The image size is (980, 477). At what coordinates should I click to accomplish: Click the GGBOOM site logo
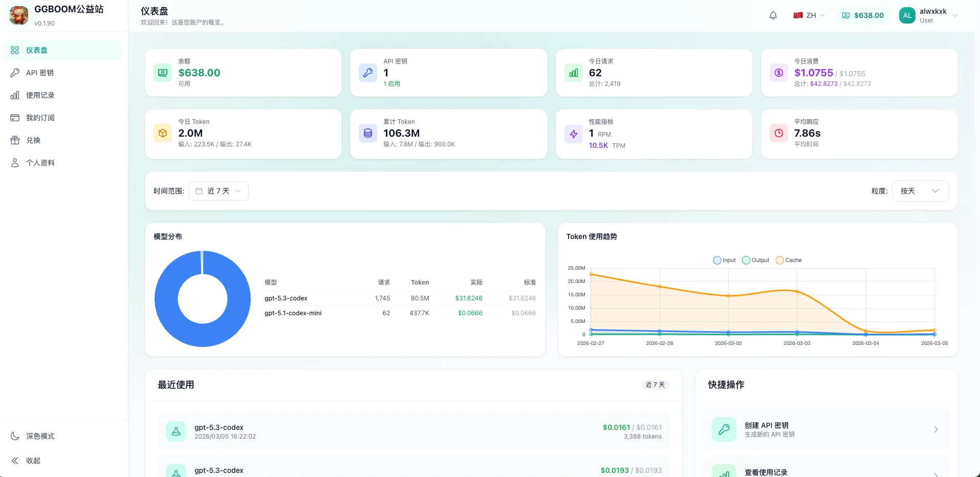19,15
